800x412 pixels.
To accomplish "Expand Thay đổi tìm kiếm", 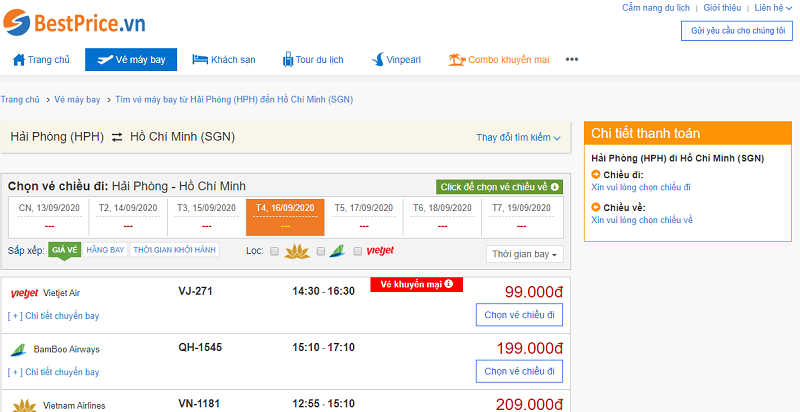I will click(518, 137).
